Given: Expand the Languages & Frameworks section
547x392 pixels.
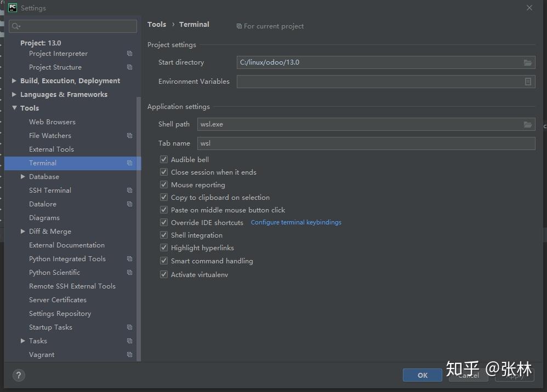Looking at the screenshot, I should (x=14, y=94).
